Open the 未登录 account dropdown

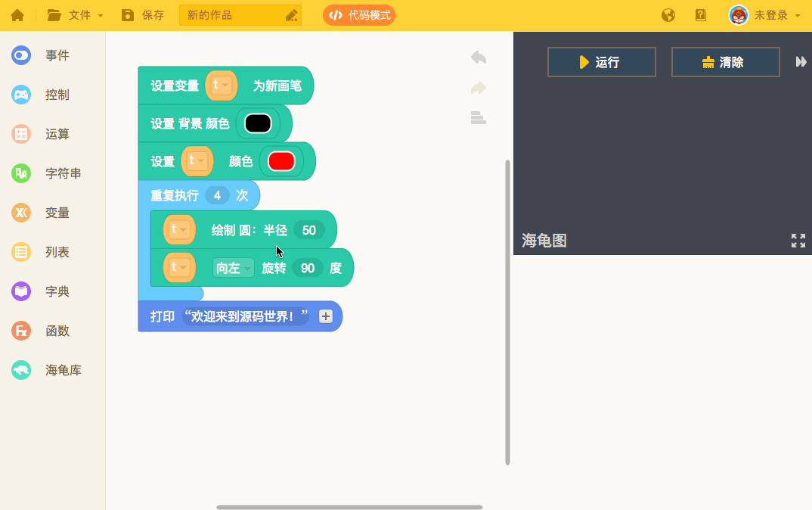764,15
